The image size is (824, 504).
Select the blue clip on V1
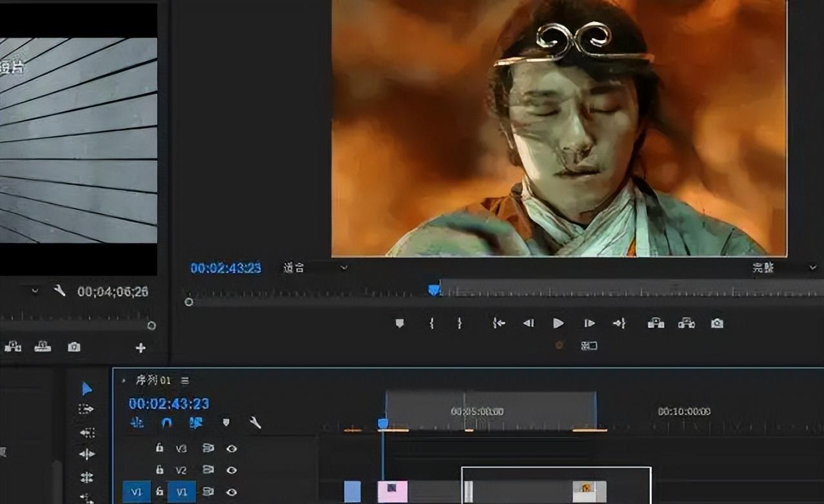point(353,492)
